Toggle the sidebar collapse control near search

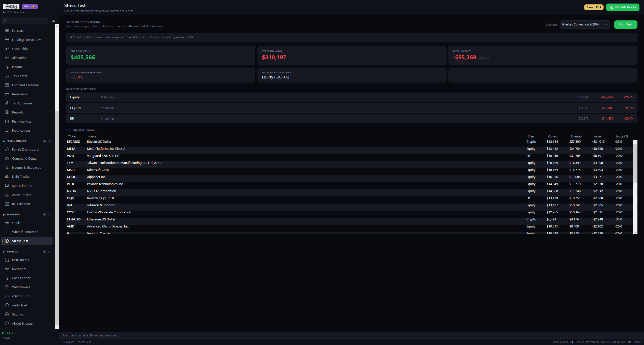tap(53, 20)
